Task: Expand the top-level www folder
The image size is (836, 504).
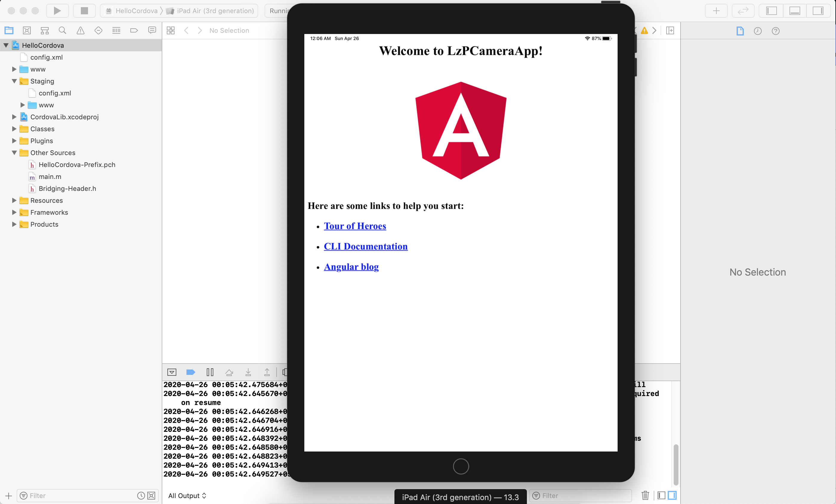Action: 14,69
